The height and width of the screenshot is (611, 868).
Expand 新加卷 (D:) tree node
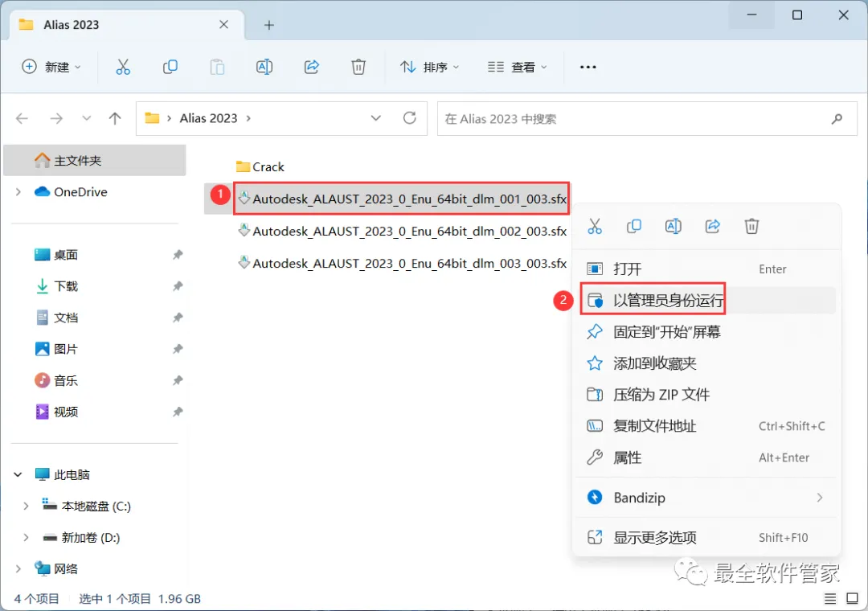pos(26,537)
